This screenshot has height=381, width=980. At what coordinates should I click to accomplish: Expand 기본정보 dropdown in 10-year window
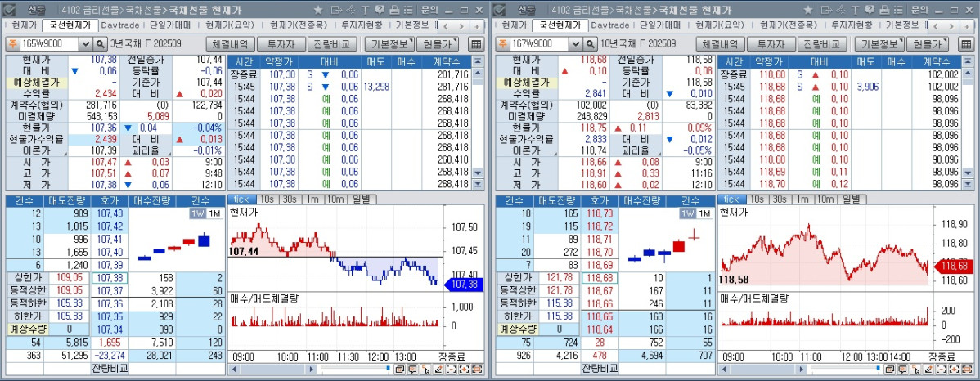879,44
